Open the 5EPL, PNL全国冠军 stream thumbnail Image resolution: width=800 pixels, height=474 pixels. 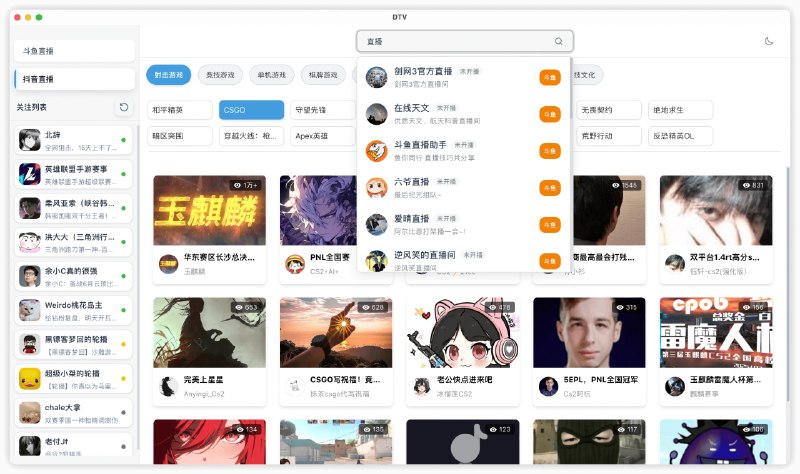[589, 333]
